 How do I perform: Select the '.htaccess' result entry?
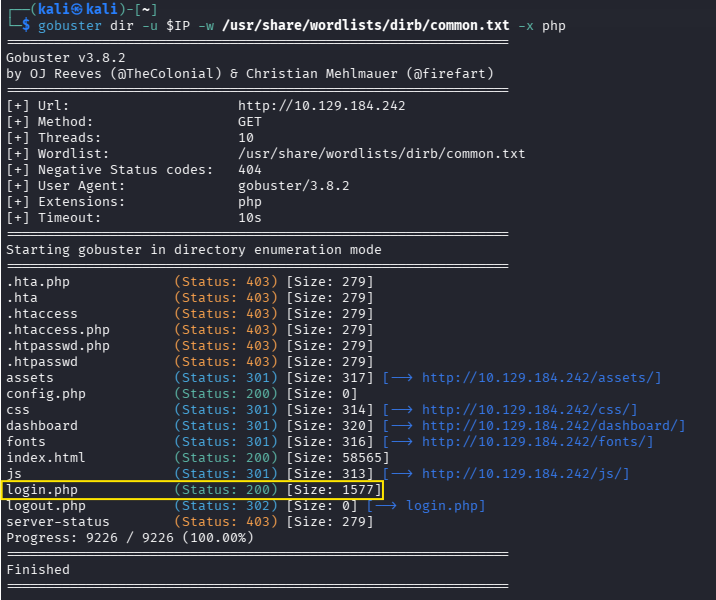point(42,314)
